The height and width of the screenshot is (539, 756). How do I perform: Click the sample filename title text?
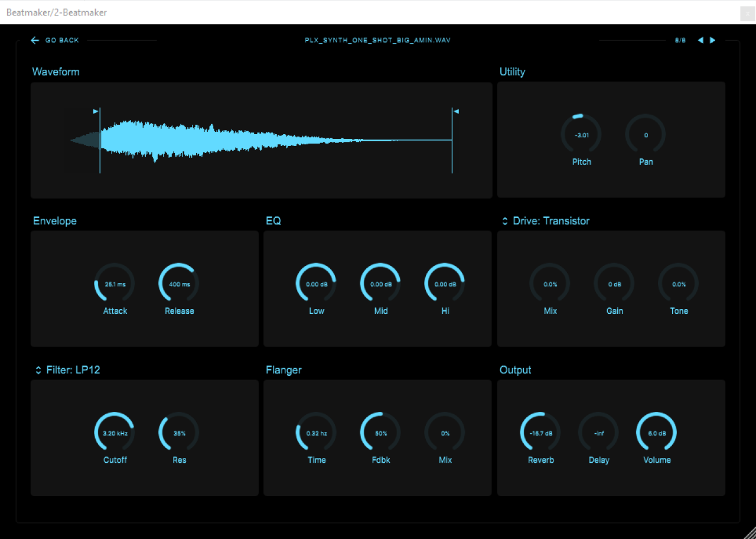(x=378, y=40)
